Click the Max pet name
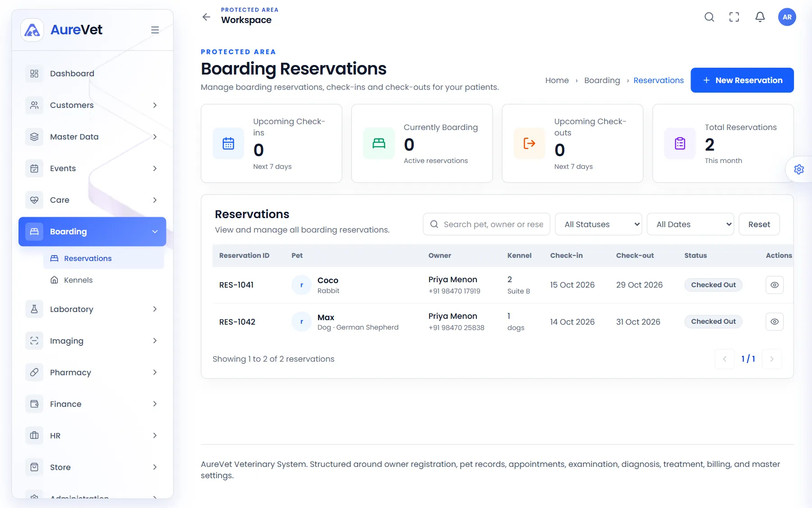The height and width of the screenshot is (508, 812). click(x=326, y=317)
